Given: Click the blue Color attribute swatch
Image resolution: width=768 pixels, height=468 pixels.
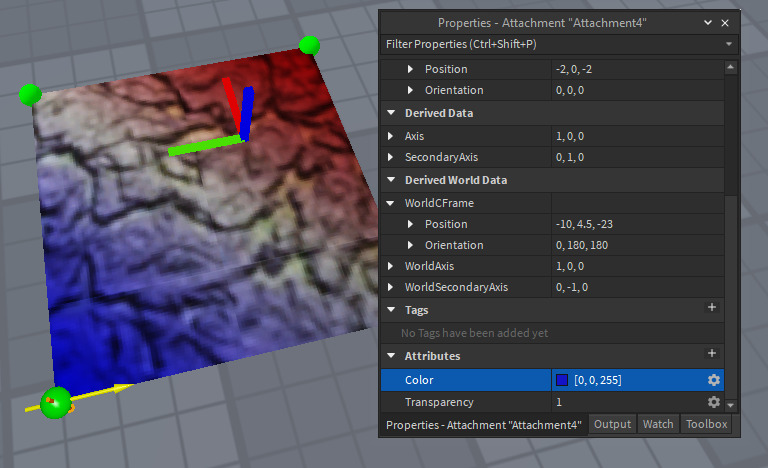Looking at the screenshot, I should pos(562,380).
